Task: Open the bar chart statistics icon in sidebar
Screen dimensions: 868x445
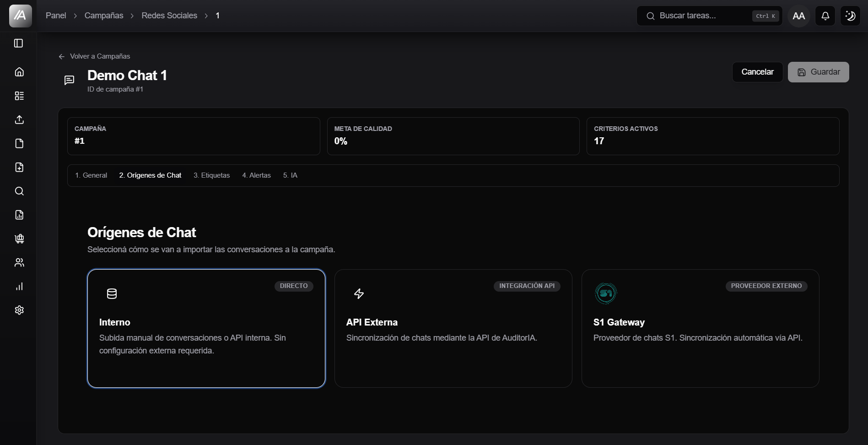Action: (x=19, y=286)
